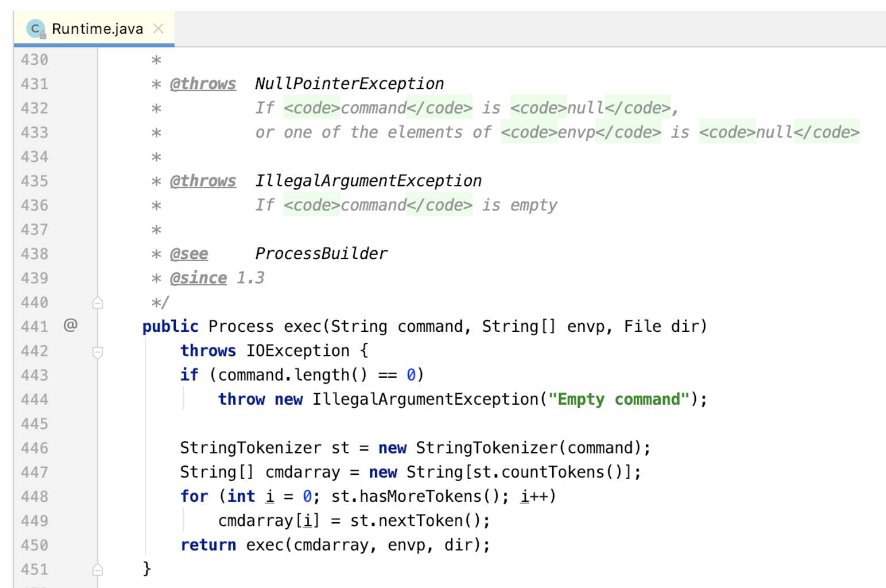
Task: Collapse the Javadoc comment via line 440 fold marker
Action: tap(98, 303)
